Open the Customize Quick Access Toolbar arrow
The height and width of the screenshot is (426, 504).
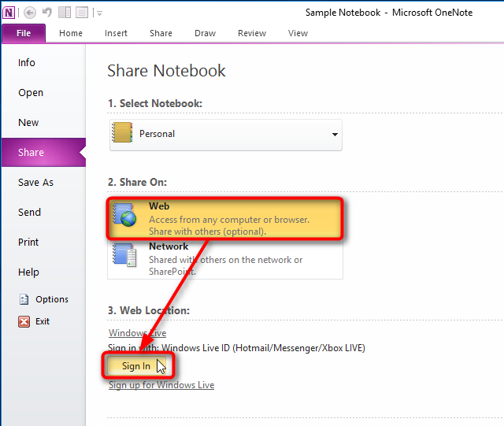tap(99, 13)
